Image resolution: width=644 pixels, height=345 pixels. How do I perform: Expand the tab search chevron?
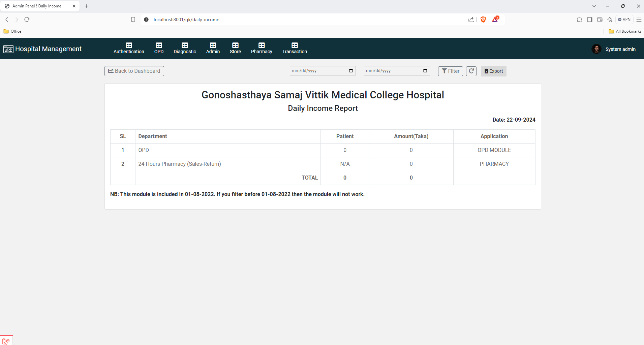click(x=594, y=6)
